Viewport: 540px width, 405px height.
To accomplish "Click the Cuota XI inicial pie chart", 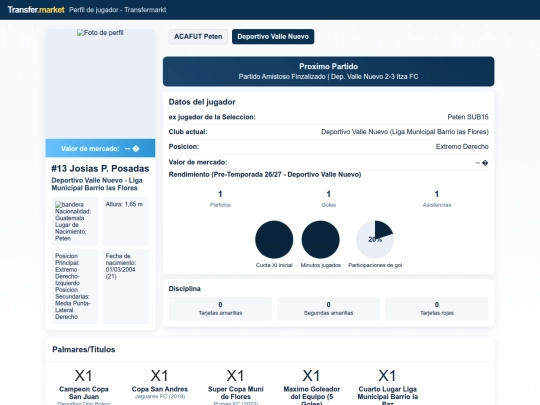I will tap(274, 240).
